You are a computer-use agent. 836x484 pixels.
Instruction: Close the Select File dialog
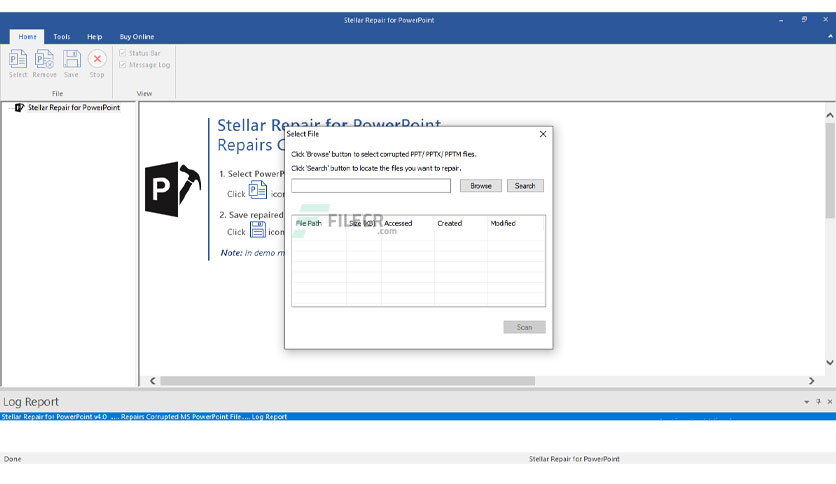pos(543,134)
